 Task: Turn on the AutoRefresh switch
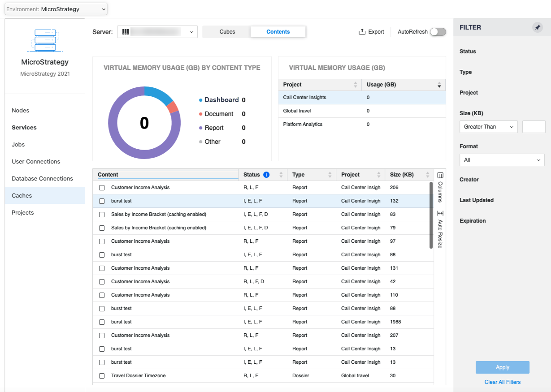point(438,32)
